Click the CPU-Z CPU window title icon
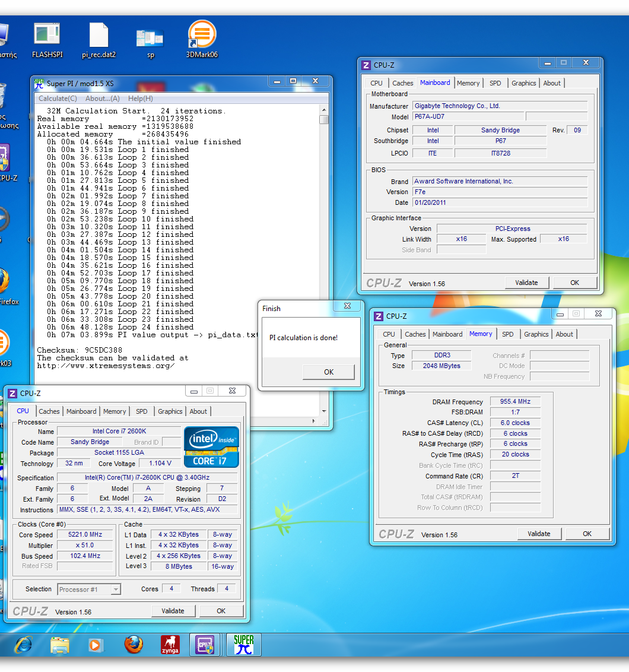Image resolution: width=629 pixels, height=672 pixels. 12,394
